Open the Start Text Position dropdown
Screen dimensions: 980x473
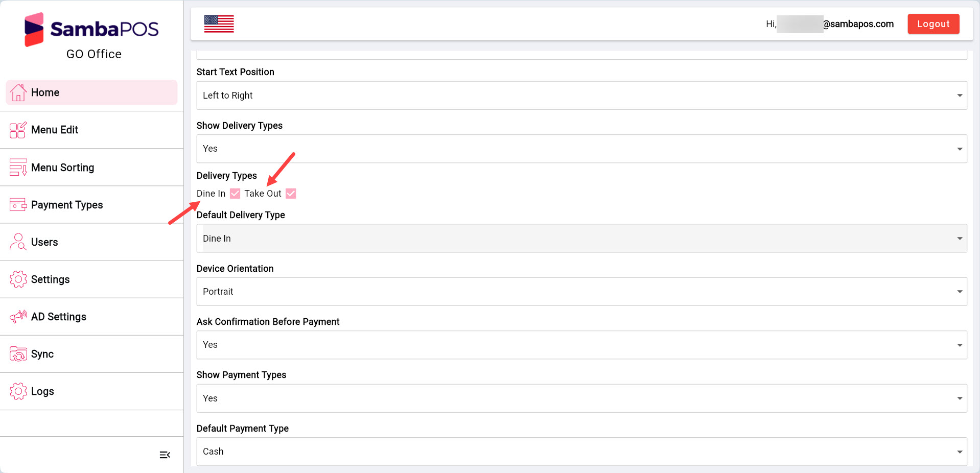point(581,96)
